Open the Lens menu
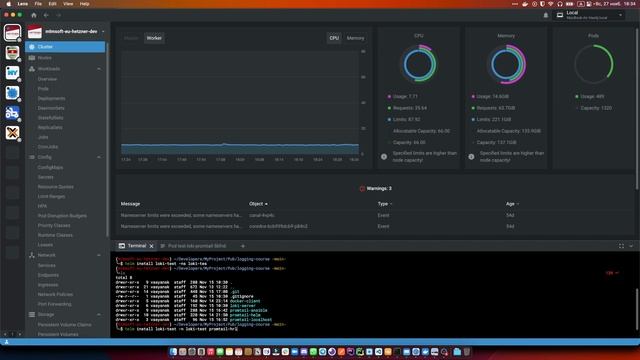The height and width of the screenshot is (360, 640). tap(23, 4)
